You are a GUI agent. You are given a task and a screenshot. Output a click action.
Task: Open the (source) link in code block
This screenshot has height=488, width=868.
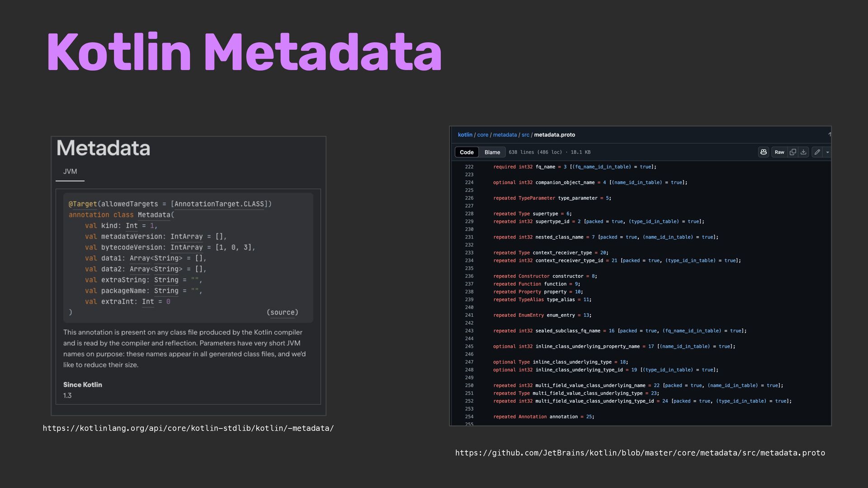[283, 312]
